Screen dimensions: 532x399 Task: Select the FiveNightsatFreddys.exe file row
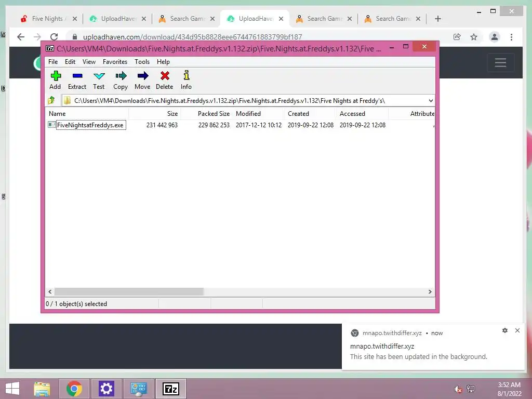[x=240, y=125]
